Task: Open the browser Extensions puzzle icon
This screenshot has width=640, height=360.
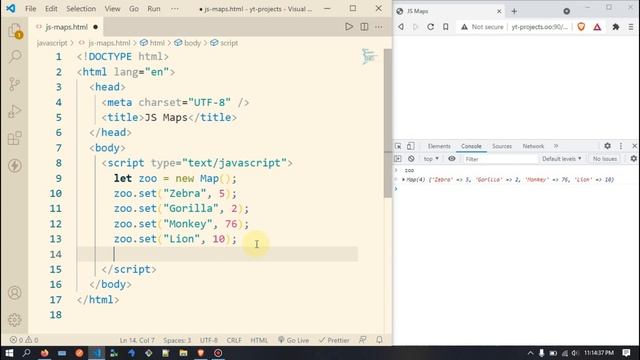Action: click(x=616, y=27)
